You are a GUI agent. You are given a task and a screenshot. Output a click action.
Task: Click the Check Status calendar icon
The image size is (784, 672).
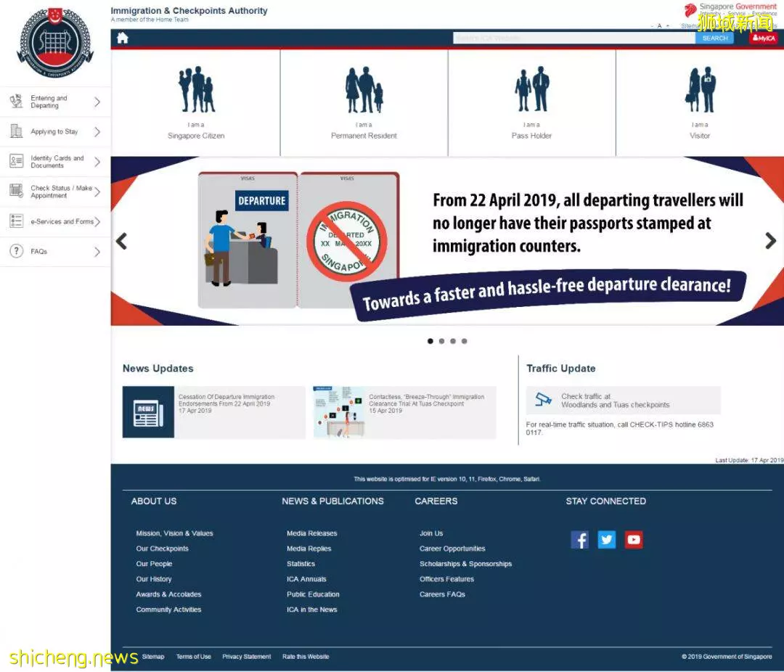(x=16, y=191)
